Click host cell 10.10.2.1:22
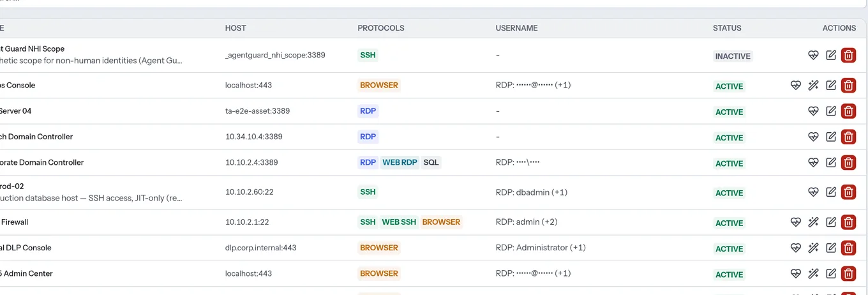This screenshot has height=295, width=868. coord(247,222)
